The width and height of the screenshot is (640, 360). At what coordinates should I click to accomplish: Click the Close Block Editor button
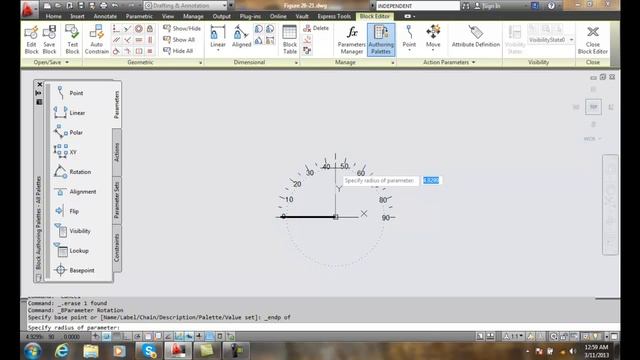tap(593, 40)
